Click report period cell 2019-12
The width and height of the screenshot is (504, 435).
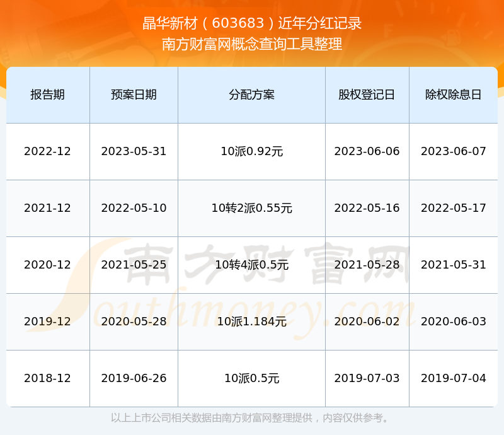[x=48, y=321]
